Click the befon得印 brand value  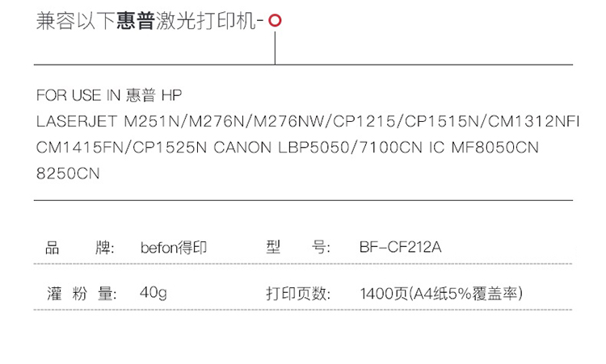coord(174,248)
